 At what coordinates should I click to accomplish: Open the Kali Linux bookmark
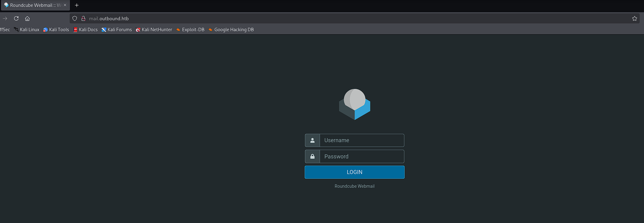click(27, 30)
